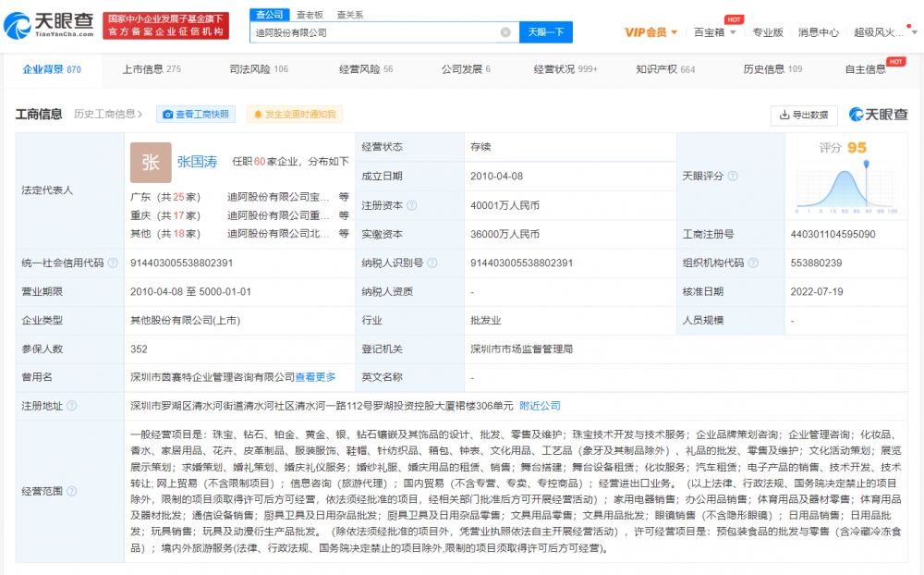Click the 核准日期 value 2022-07-19
Image resolution: width=924 pixels, height=575 pixels.
817,291
